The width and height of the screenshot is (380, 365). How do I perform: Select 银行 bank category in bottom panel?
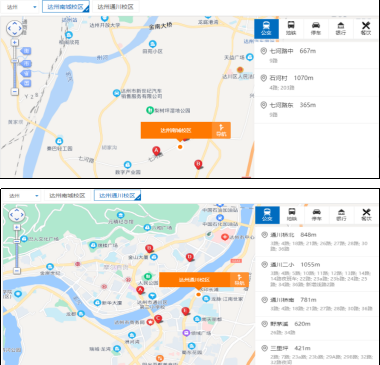pyautogui.click(x=341, y=215)
